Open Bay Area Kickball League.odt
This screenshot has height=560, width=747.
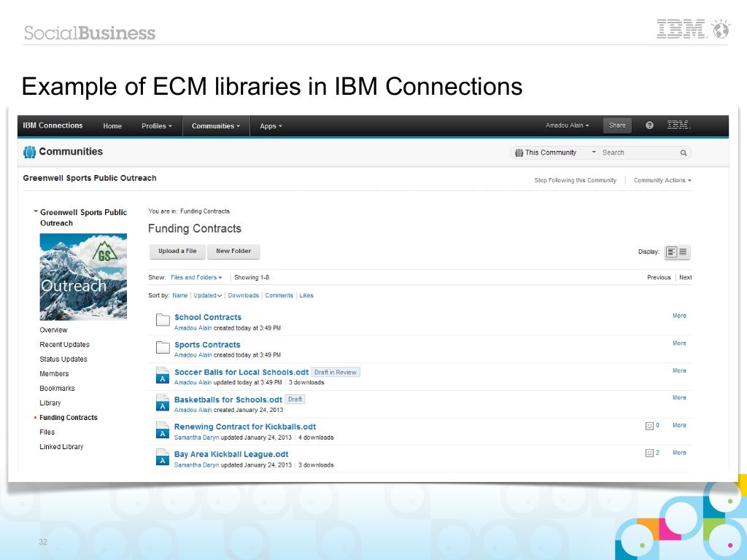pos(231,455)
